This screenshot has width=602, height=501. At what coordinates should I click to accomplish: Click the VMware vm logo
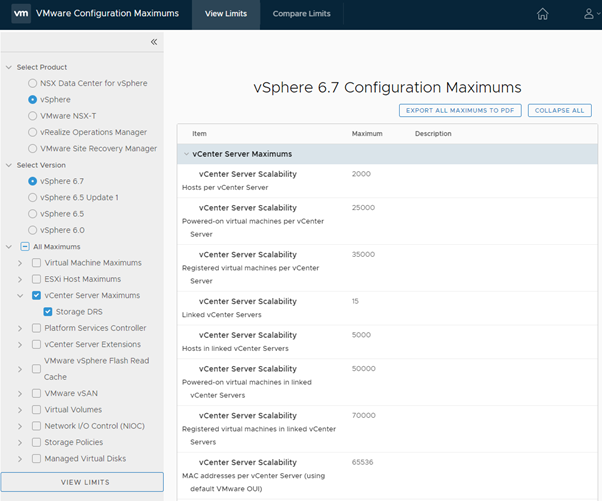click(21, 13)
